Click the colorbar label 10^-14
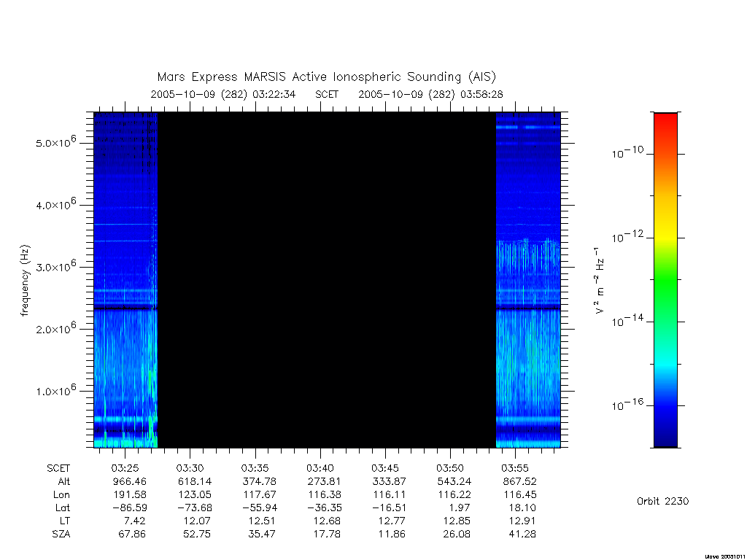This screenshot has width=747, height=560. [627, 321]
